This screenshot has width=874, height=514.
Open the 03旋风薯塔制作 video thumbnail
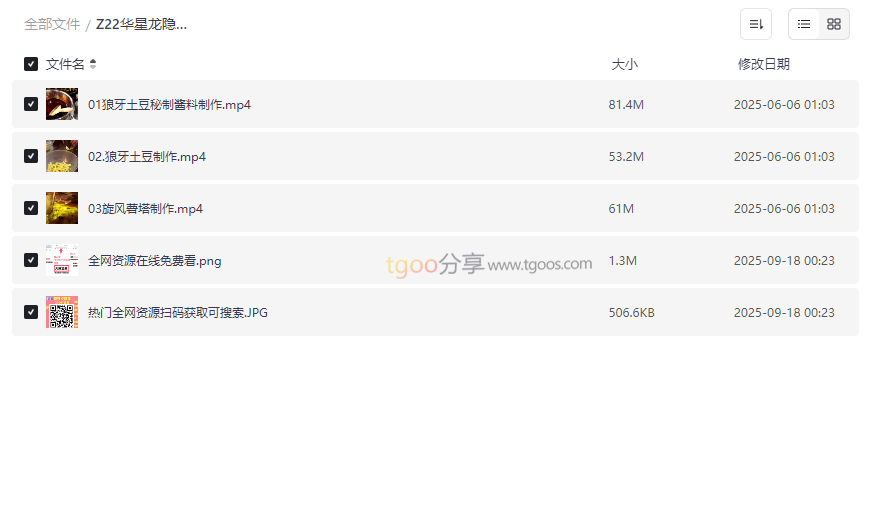[62, 208]
